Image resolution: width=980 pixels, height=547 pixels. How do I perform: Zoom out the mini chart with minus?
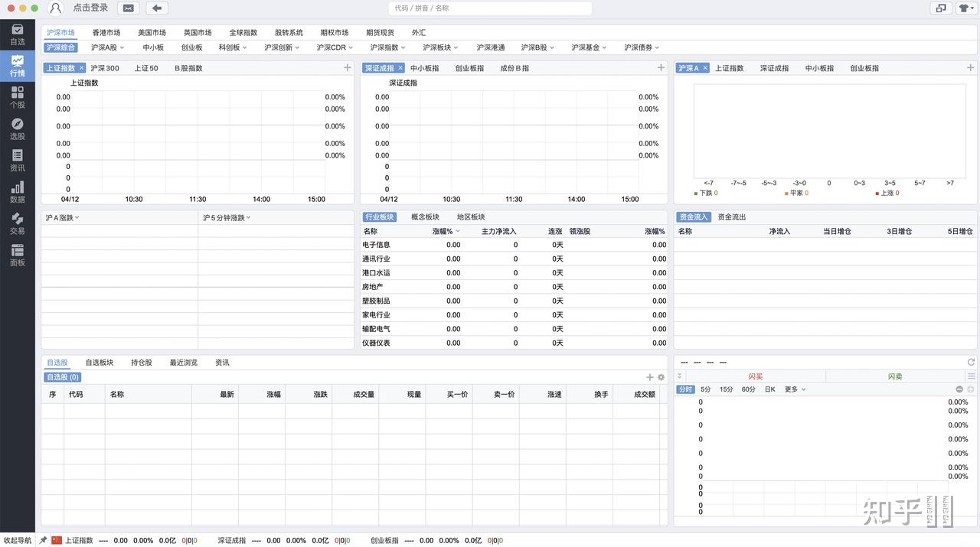(x=960, y=389)
